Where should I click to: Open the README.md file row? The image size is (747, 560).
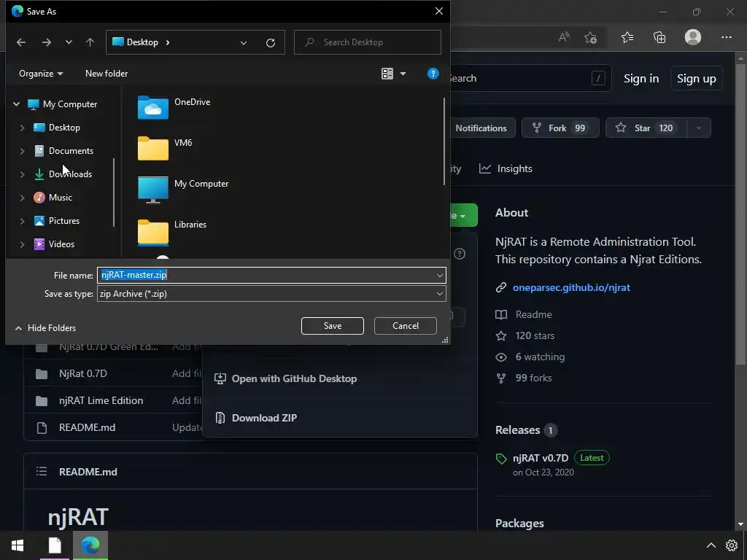88,427
